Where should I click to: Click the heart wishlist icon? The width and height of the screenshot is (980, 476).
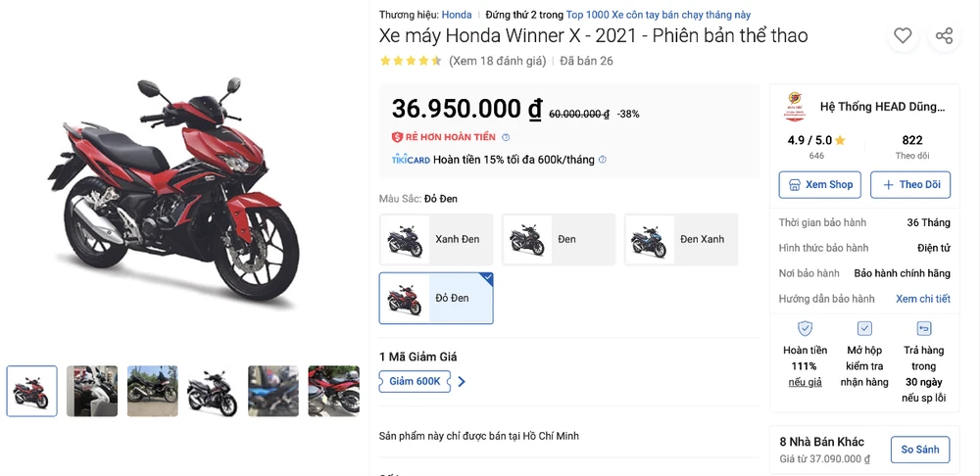tap(903, 36)
